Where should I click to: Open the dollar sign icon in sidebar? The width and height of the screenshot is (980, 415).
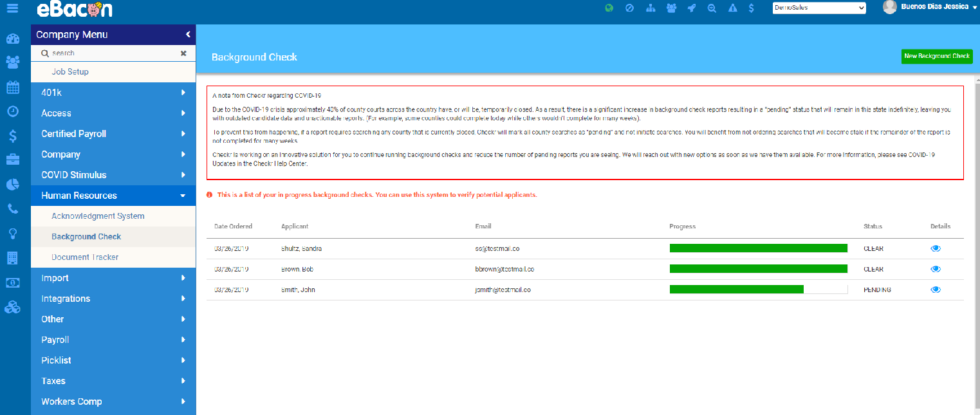pyautogui.click(x=12, y=136)
